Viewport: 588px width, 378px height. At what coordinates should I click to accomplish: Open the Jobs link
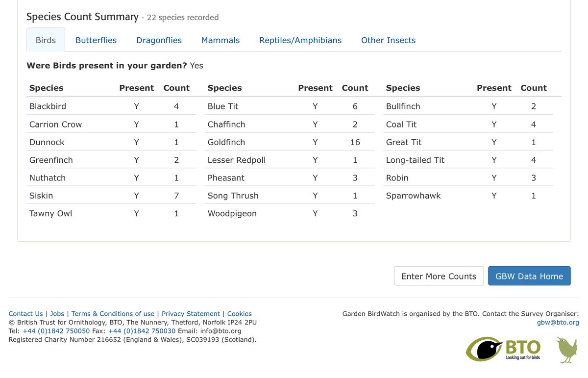(57, 314)
